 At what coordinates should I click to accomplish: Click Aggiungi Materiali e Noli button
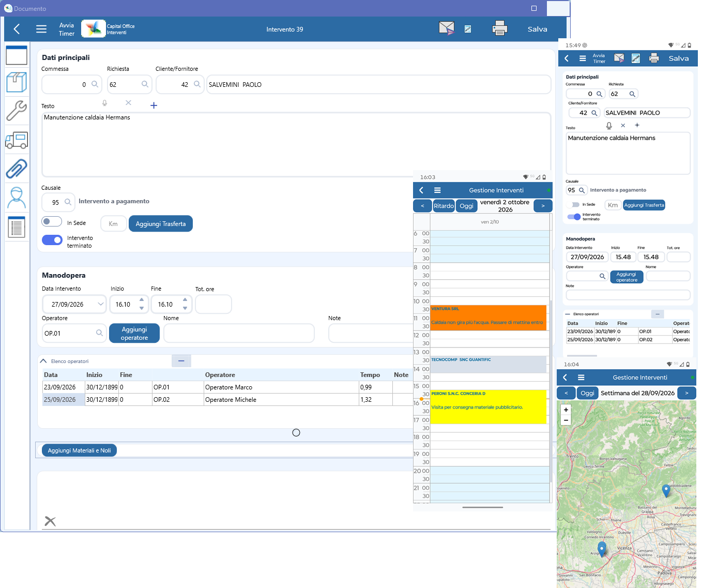(x=79, y=450)
